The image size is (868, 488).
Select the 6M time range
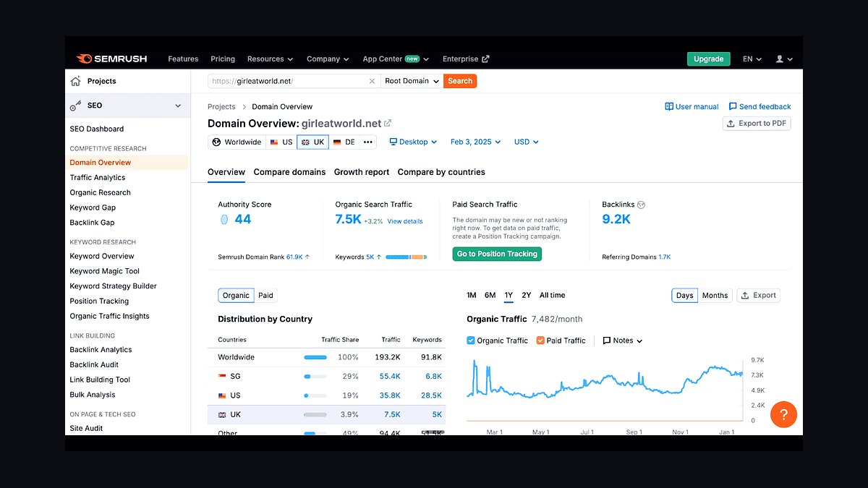pos(490,295)
